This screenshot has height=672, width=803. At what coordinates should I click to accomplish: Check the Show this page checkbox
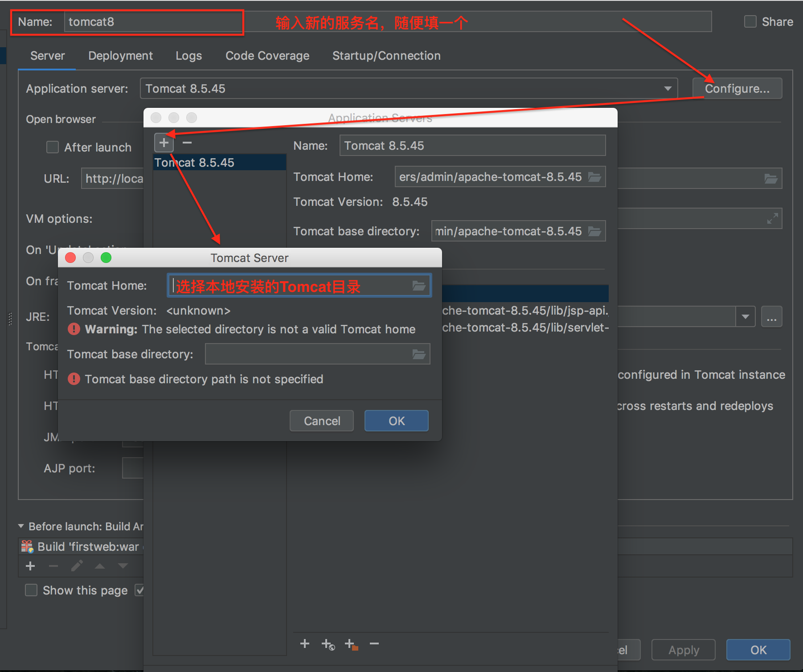pyautogui.click(x=31, y=590)
